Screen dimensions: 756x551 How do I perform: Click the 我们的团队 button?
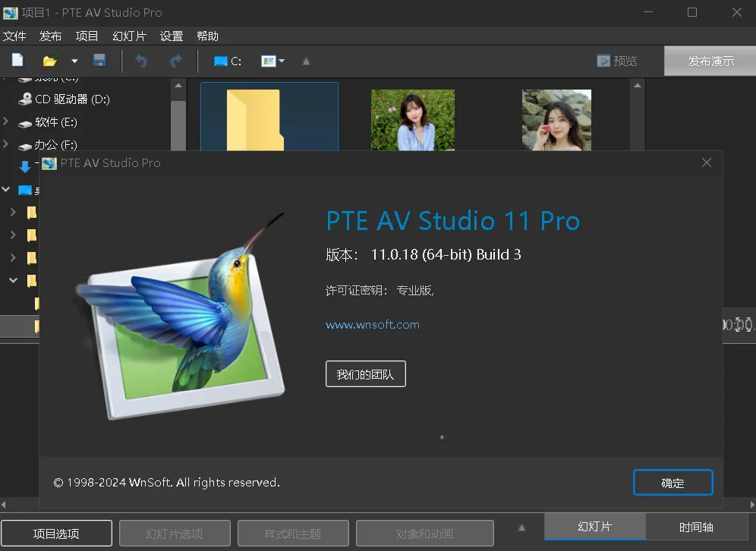[365, 374]
